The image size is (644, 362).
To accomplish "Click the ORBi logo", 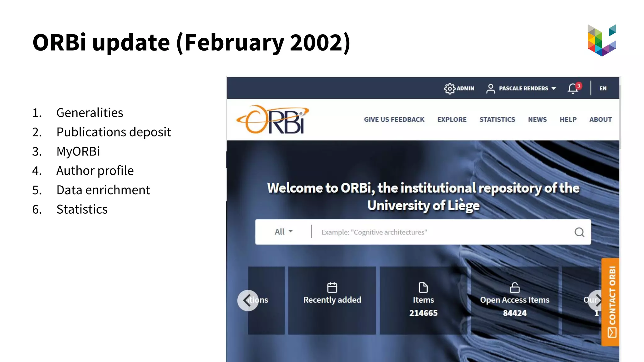I will click(273, 119).
